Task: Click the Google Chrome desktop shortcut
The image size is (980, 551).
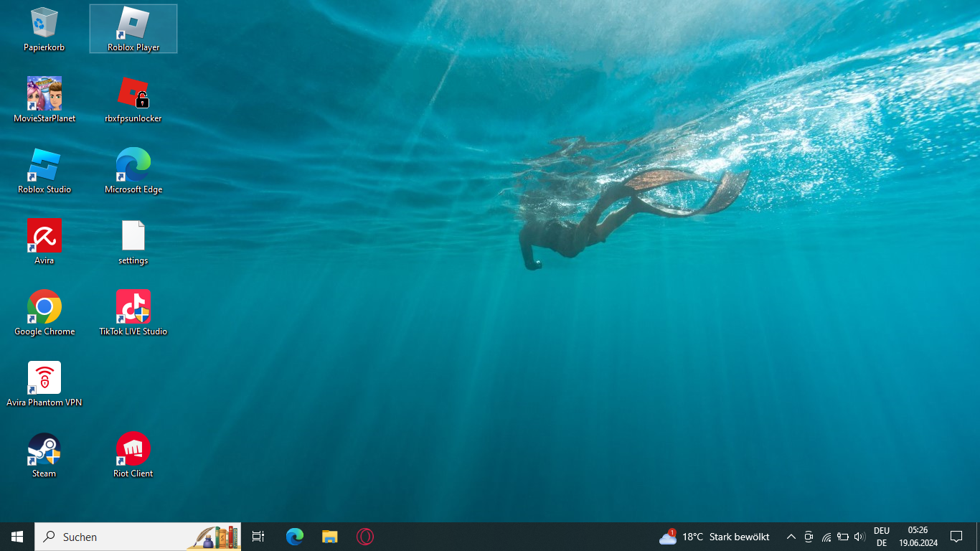Action: point(44,313)
